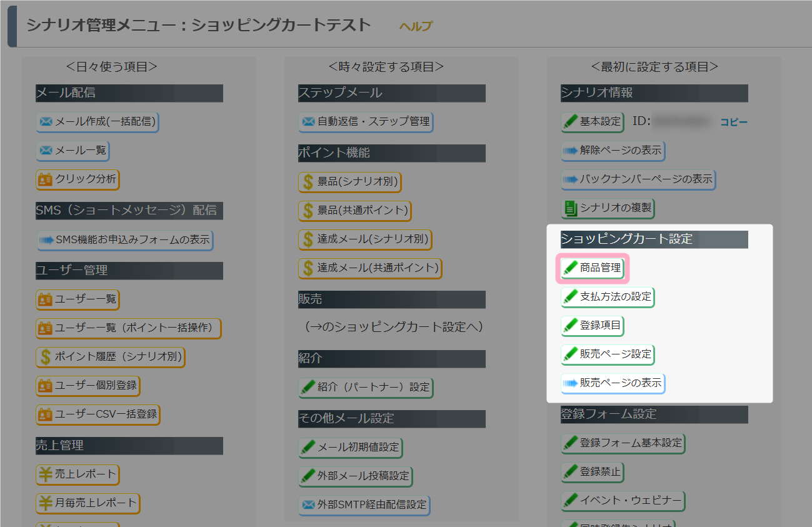This screenshot has height=527, width=812.
Task: Open SMS機能お申込みフォームの表示
Action: click(124, 239)
